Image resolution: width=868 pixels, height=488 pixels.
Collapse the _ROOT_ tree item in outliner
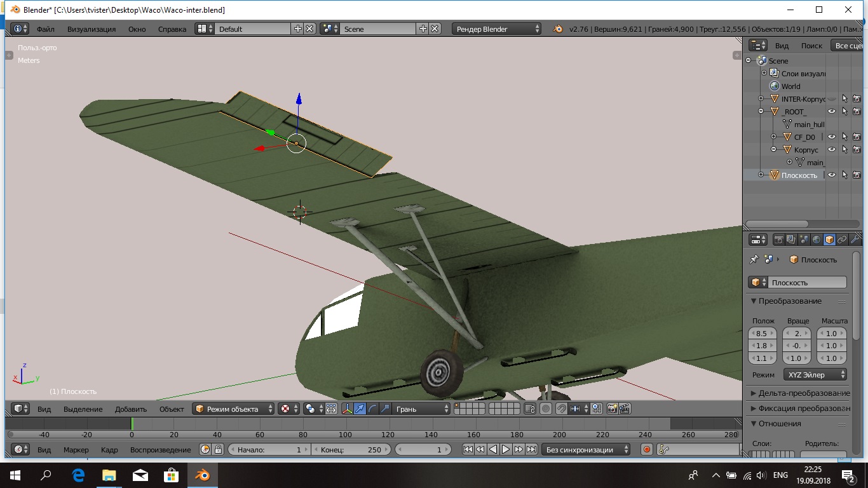761,111
